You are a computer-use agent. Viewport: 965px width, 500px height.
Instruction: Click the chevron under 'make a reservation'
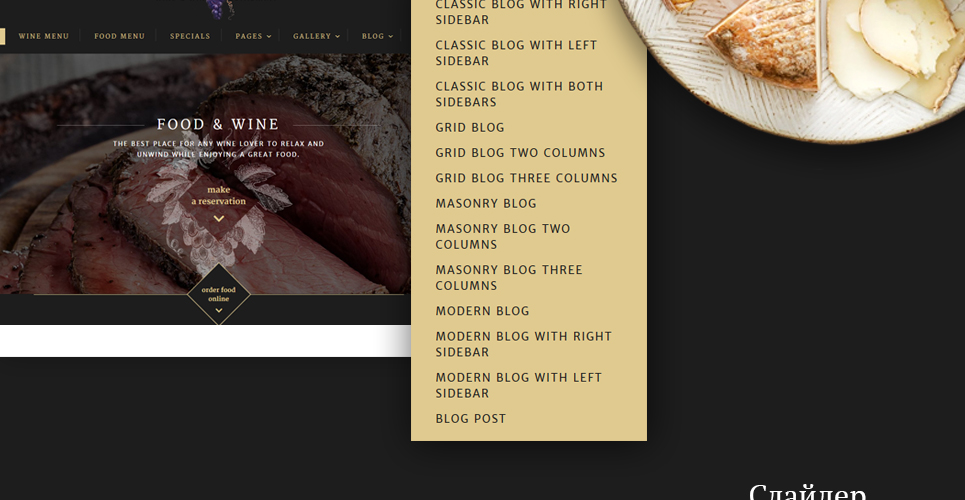[218, 219]
